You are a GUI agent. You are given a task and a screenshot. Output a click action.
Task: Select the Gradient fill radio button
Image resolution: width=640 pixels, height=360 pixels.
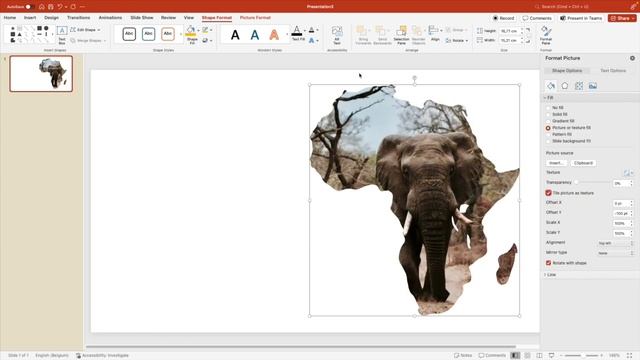point(548,121)
